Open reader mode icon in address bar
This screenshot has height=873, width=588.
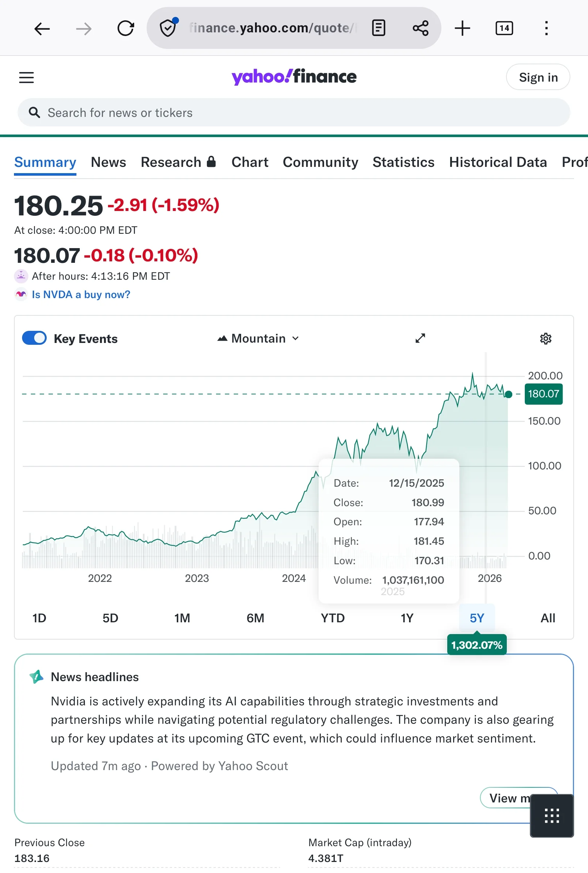pyautogui.click(x=379, y=28)
